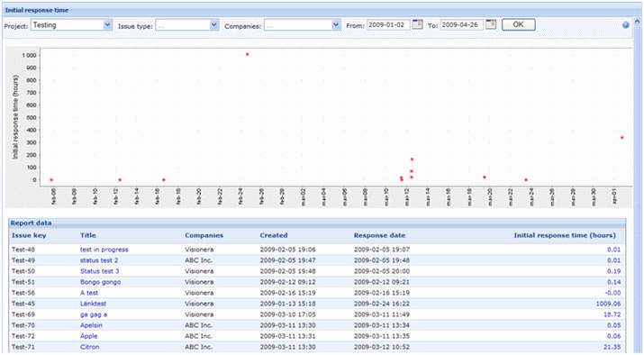Select the Test-56 issue key cell
Viewport: 644px width, 355px height.
[x=23, y=293]
